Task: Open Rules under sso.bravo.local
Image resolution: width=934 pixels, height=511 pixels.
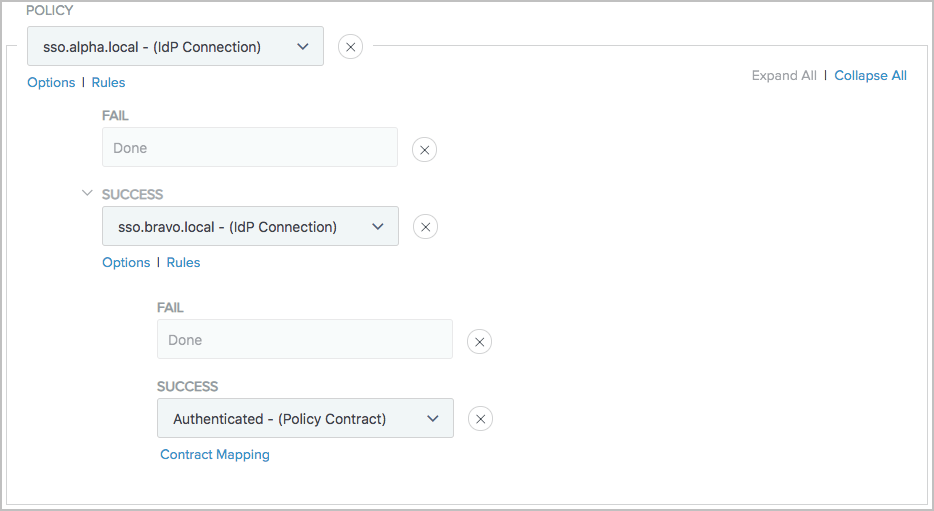Action: [x=183, y=262]
